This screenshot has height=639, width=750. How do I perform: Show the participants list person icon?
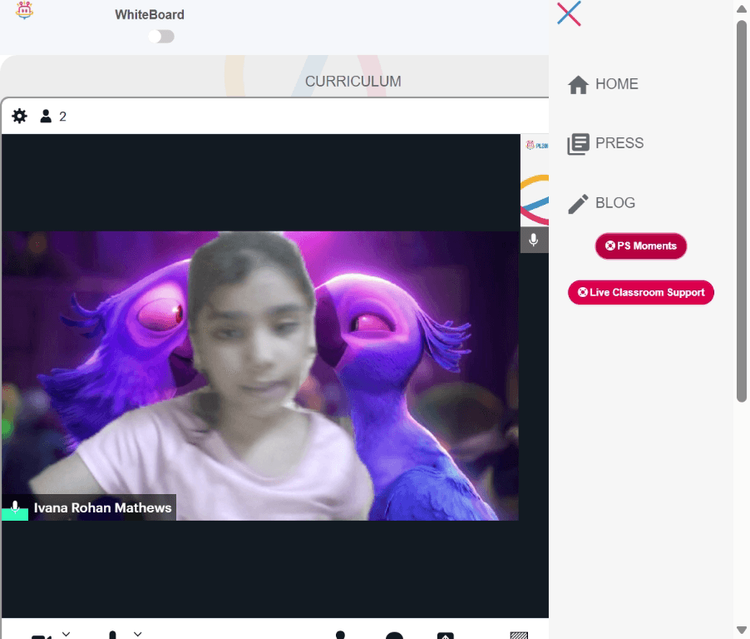tap(46, 116)
